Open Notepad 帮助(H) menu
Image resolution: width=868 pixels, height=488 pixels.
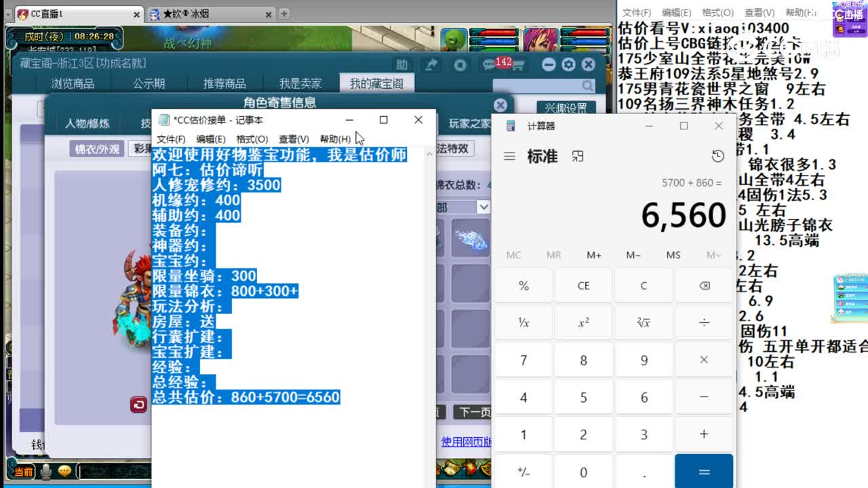335,139
